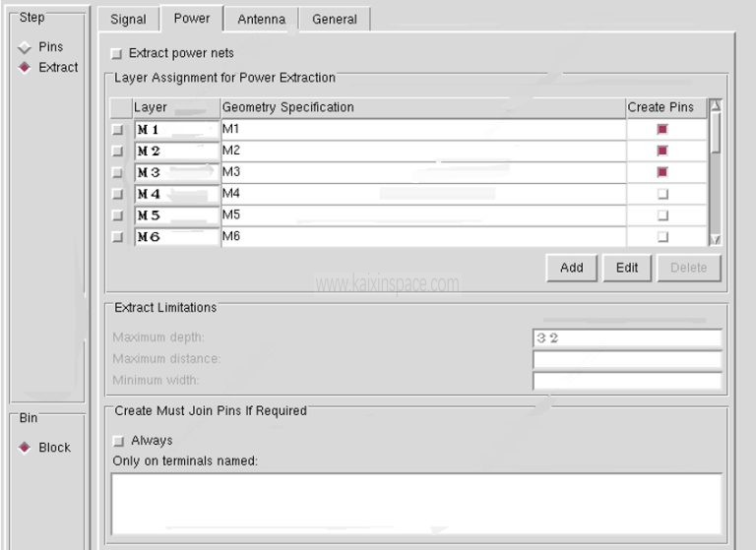
Task: Check Create Pins for M6 layer
Action: (662, 236)
